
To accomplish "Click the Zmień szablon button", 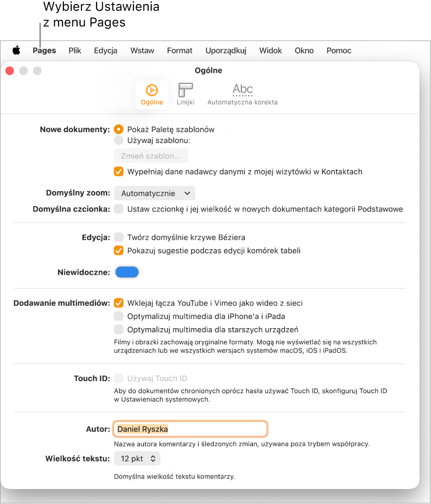I will click(x=151, y=156).
